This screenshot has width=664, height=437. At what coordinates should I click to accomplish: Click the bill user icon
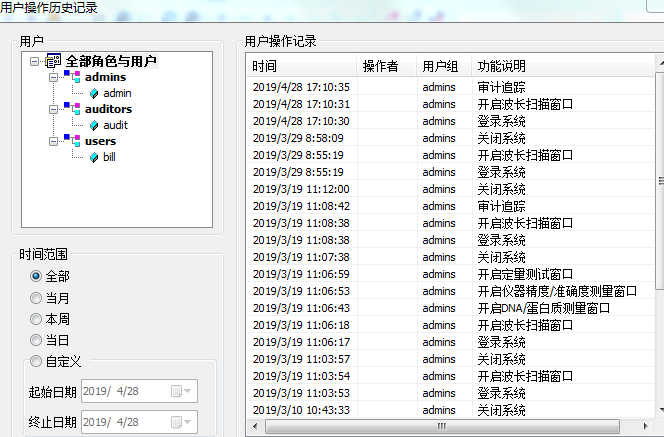(x=94, y=157)
